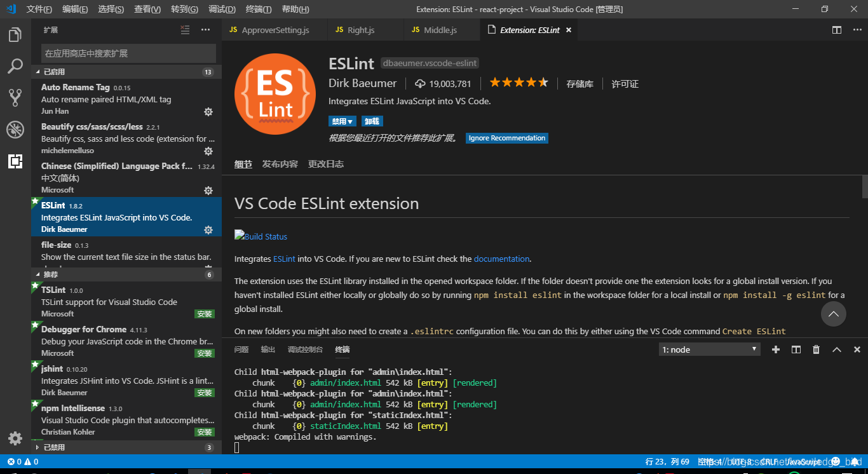Screen dimensions: 868x474
Task: Expand the 已禁用 disabled section
Action: pyautogui.click(x=126, y=447)
